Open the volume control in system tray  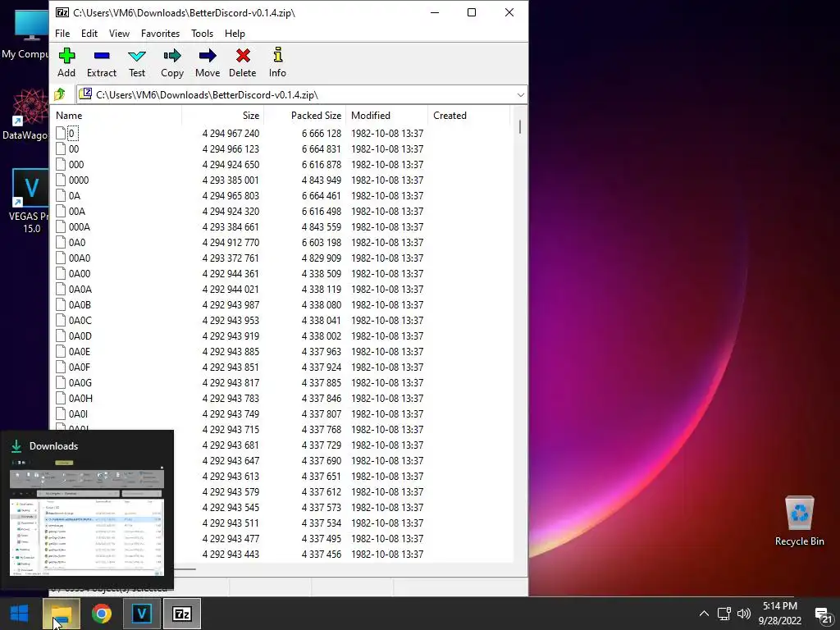coord(743,614)
